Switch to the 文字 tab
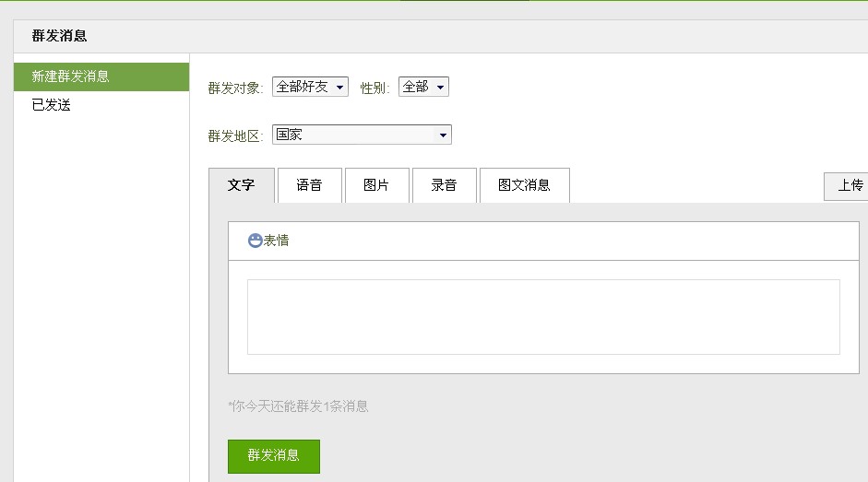This screenshot has height=482, width=868. click(242, 185)
